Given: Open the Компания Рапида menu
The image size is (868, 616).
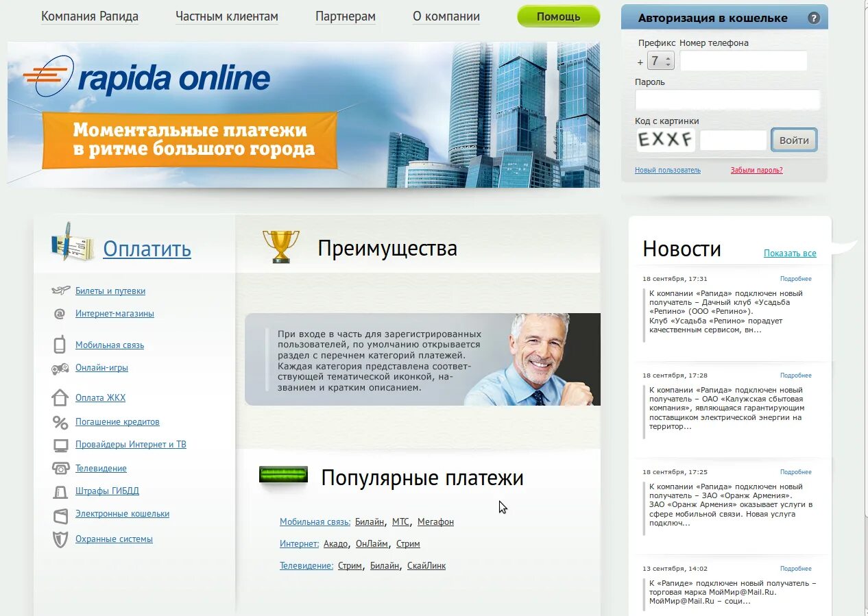Looking at the screenshot, I should [90, 16].
